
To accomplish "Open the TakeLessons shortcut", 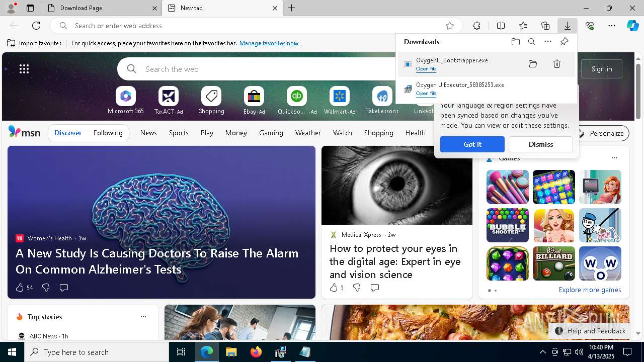I will pyautogui.click(x=382, y=101).
